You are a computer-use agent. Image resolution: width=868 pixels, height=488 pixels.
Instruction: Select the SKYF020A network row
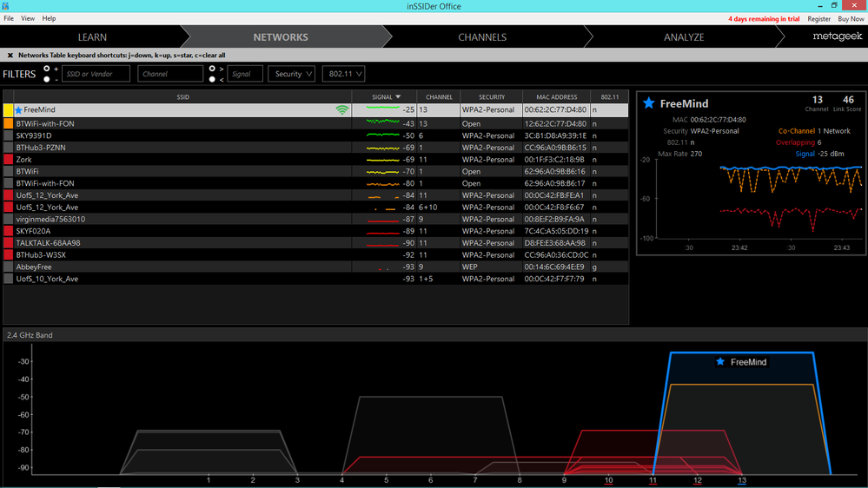[315, 231]
